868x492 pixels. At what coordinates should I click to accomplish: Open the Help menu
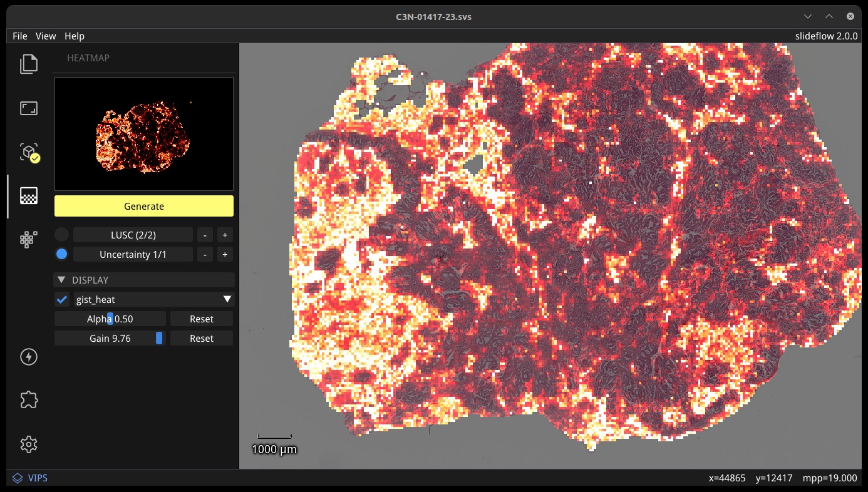pos(75,36)
